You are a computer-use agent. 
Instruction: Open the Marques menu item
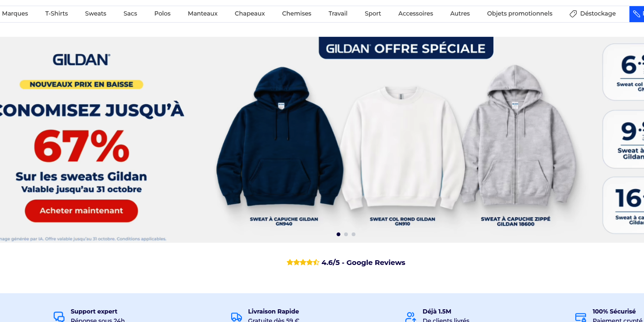coord(15,14)
